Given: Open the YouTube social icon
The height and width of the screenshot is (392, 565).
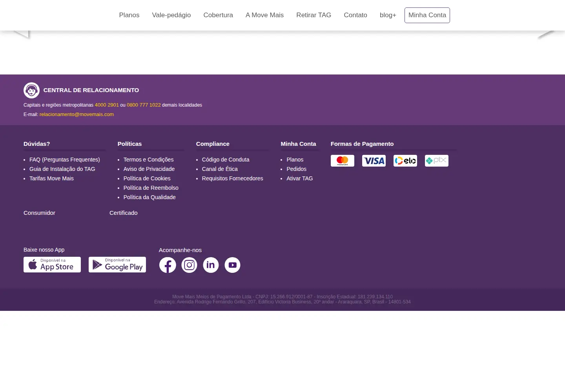Looking at the screenshot, I should pyautogui.click(x=232, y=265).
